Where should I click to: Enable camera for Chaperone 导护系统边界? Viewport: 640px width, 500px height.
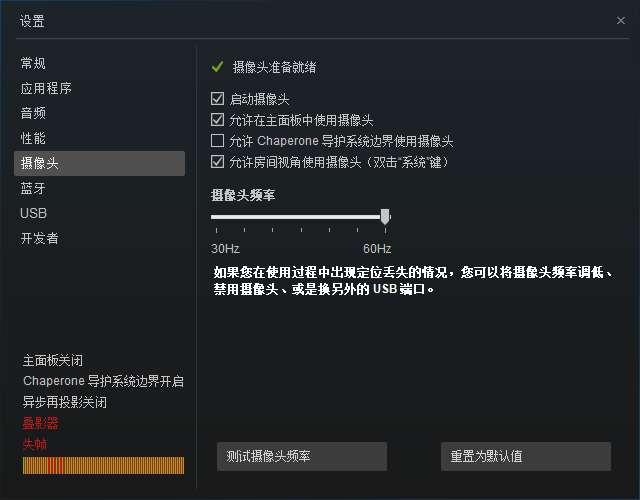click(218, 141)
